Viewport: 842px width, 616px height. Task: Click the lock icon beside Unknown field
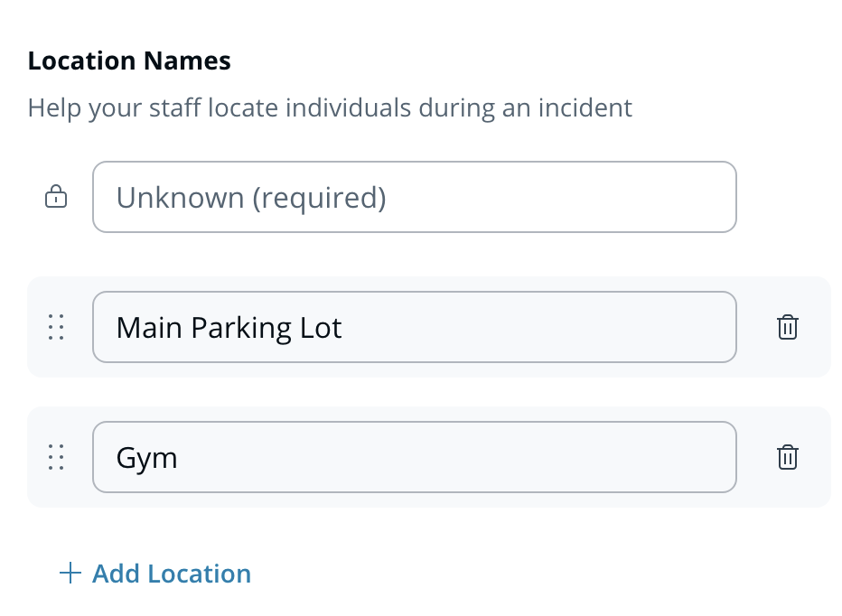(x=56, y=197)
